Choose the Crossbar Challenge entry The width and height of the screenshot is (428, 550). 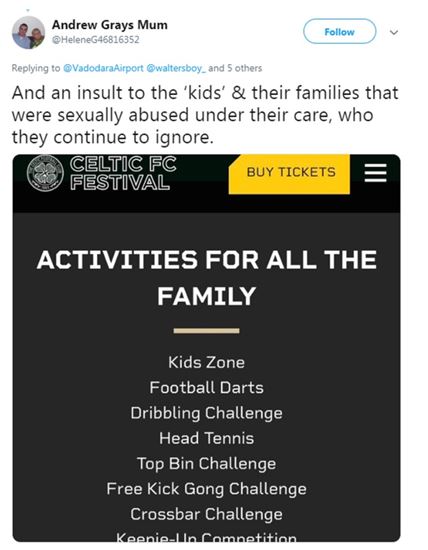click(x=206, y=514)
